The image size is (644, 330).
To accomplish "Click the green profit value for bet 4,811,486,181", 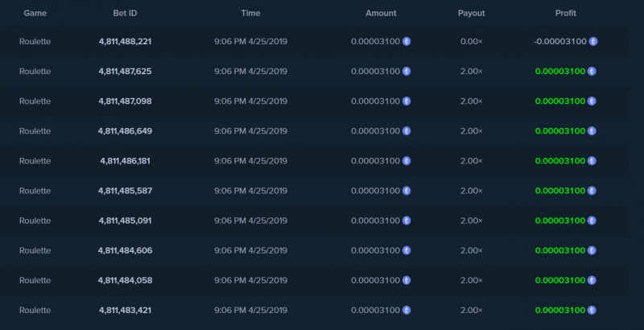I will click(560, 161).
